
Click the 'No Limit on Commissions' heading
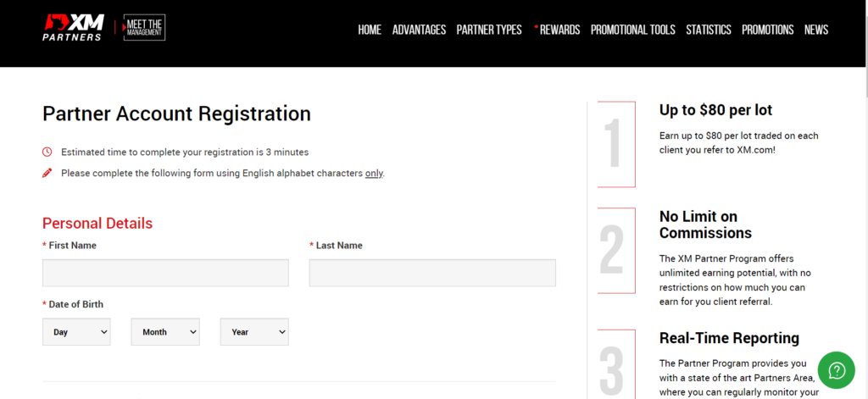coord(705,224)
